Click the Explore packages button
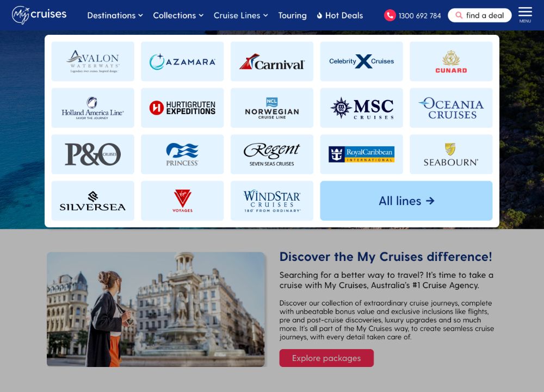 pyautogui.click(x=326, y=358)
